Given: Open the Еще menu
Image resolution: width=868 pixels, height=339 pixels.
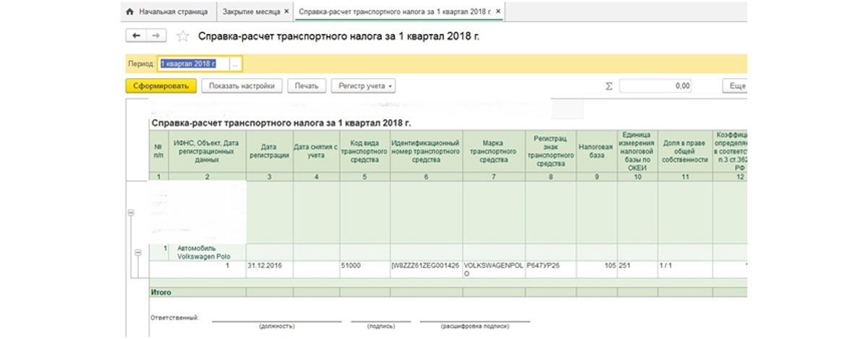Looking at the screenshot, I should pos(736,86).
